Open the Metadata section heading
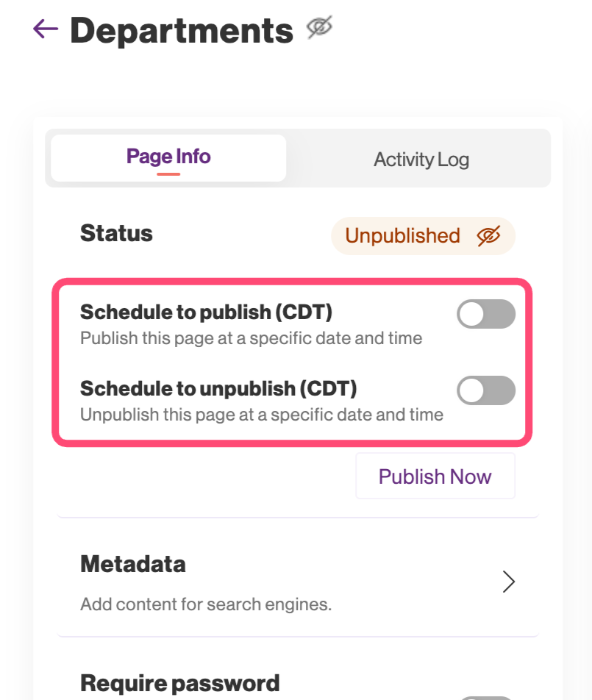 (132, 565)
